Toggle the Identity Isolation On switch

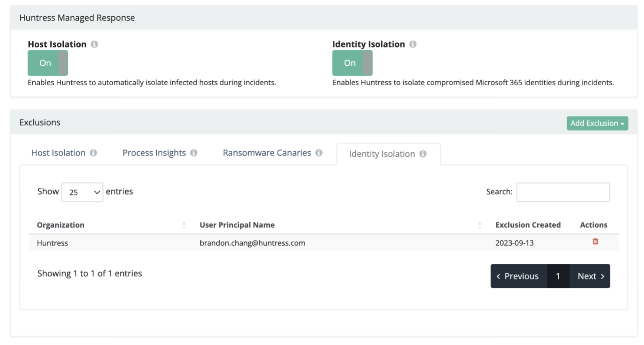coord(352,63)
